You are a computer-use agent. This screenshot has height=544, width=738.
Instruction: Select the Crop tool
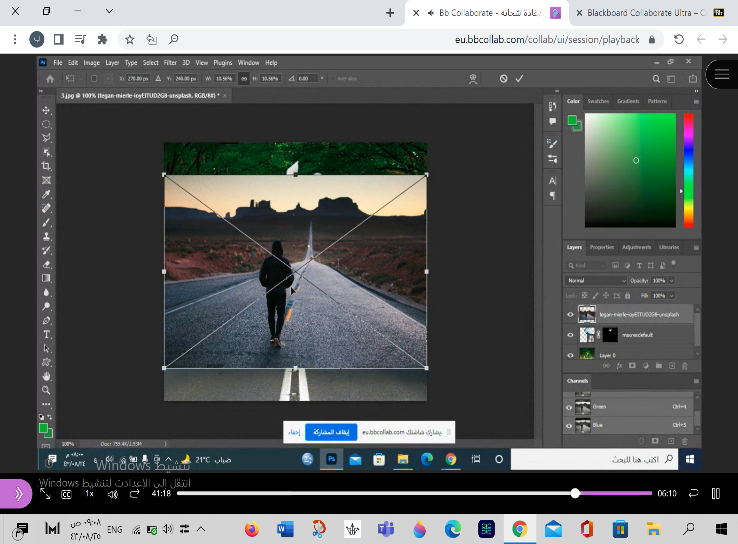point(46,166)
